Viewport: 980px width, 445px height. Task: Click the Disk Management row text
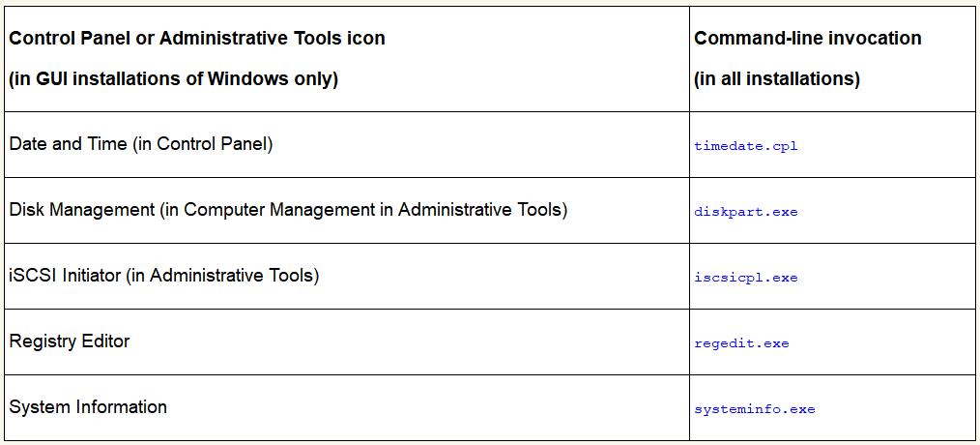coord(288,210)
